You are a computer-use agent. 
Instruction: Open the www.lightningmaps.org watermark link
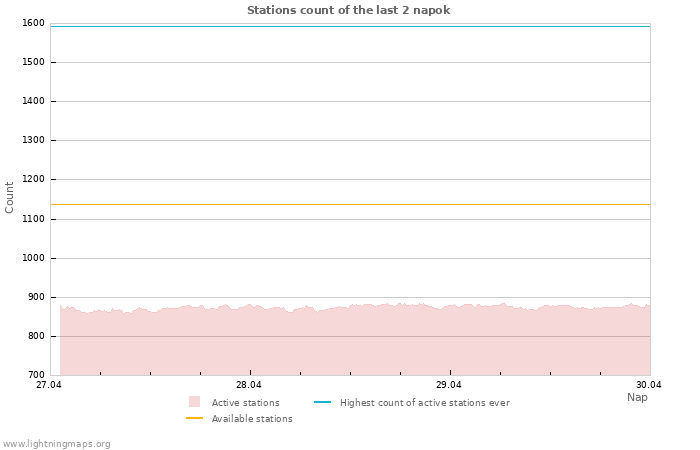point(56,444)
